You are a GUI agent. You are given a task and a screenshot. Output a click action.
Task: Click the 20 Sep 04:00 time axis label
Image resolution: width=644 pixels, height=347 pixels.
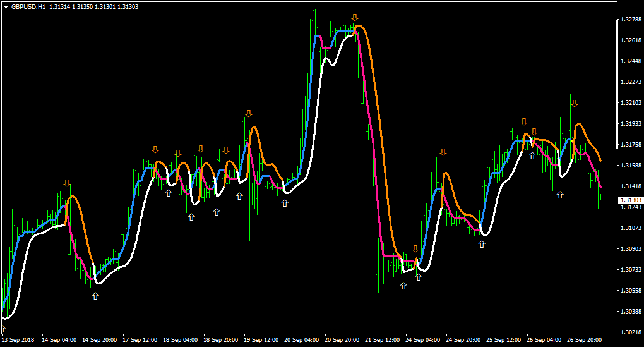tap(301, 340)
